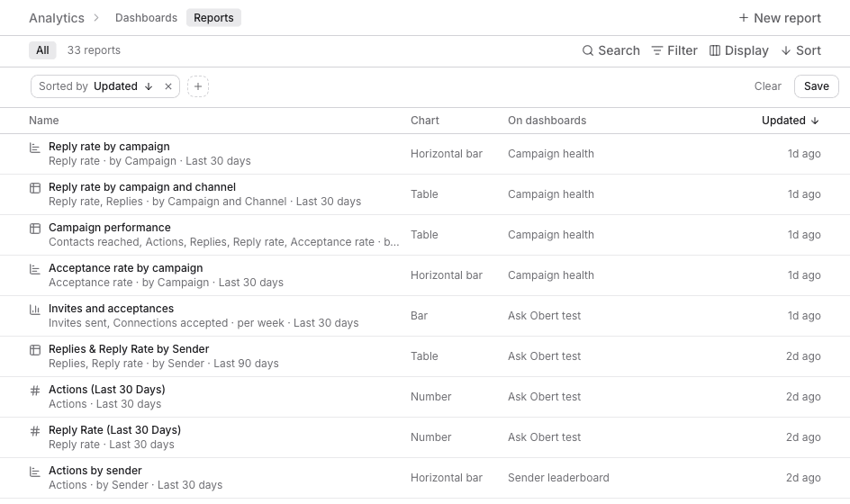Click the Save button
Screen dimensions: 850x504
point(817,86)
